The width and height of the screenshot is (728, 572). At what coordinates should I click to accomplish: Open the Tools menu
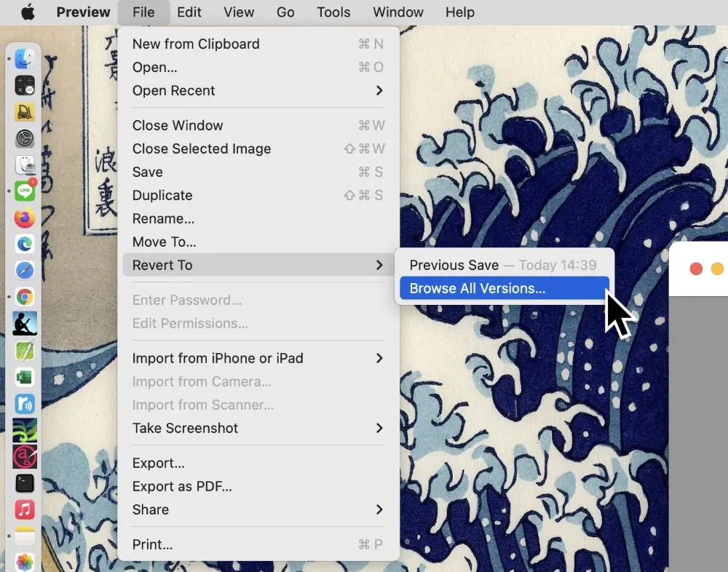pyautogui.click(x=333, y=12)
